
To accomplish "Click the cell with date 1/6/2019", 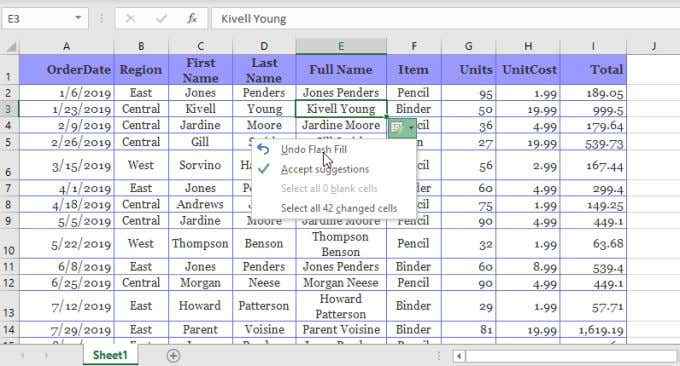I will 66,93.
